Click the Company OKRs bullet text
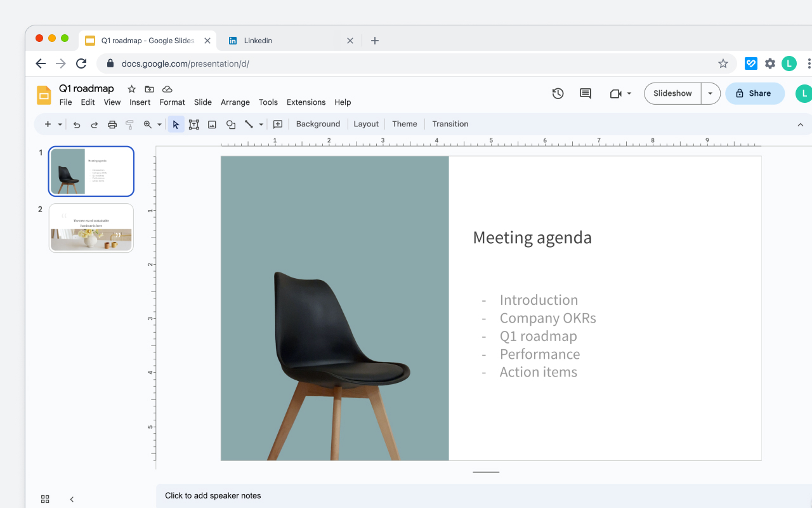The image size is (812, 508). [548, 318]
